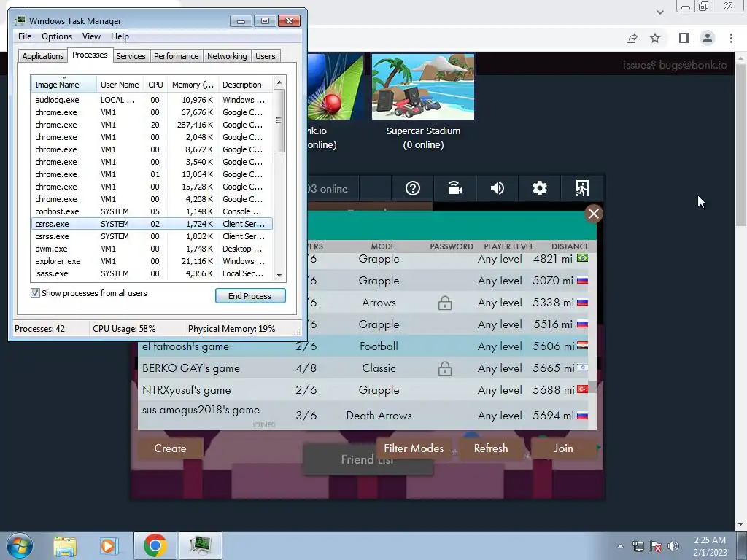Click the network tray icon

(x=638, y=546)
